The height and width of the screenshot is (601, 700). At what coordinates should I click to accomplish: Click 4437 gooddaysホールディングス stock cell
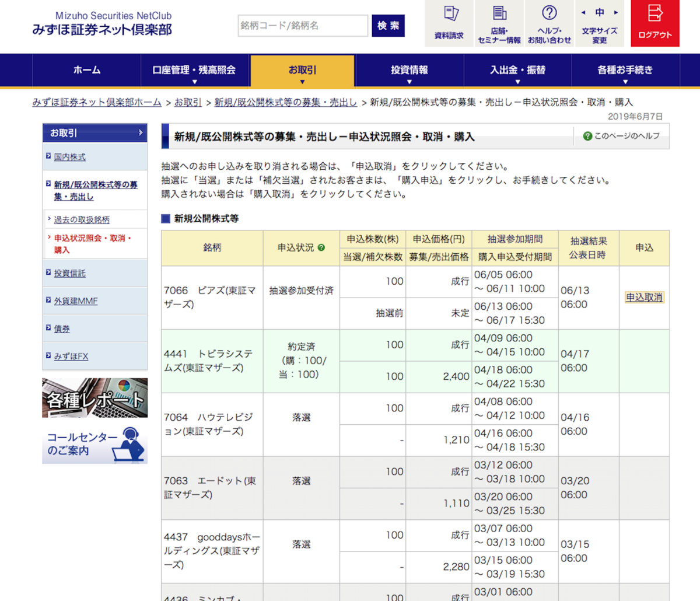(212, 551)
